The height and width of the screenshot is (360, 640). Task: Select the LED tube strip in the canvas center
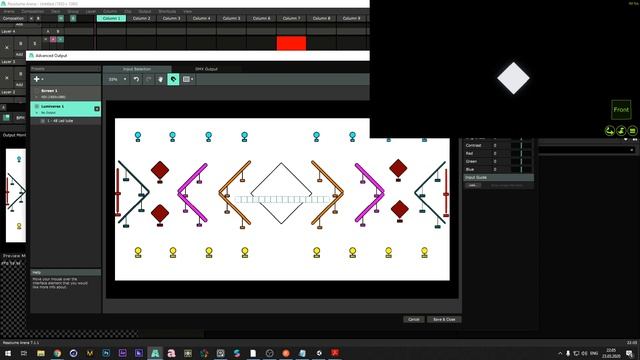coord(282,199)
